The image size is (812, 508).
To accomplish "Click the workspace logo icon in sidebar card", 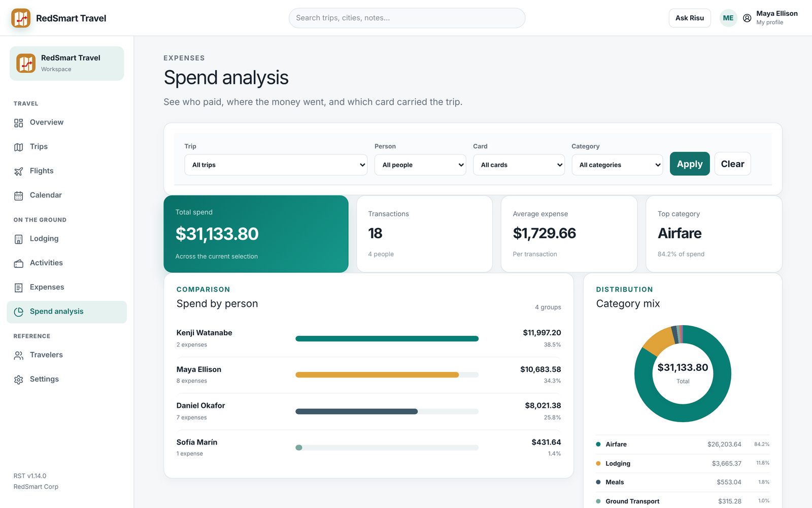I will pyautogui.click(x=26, y=63).
